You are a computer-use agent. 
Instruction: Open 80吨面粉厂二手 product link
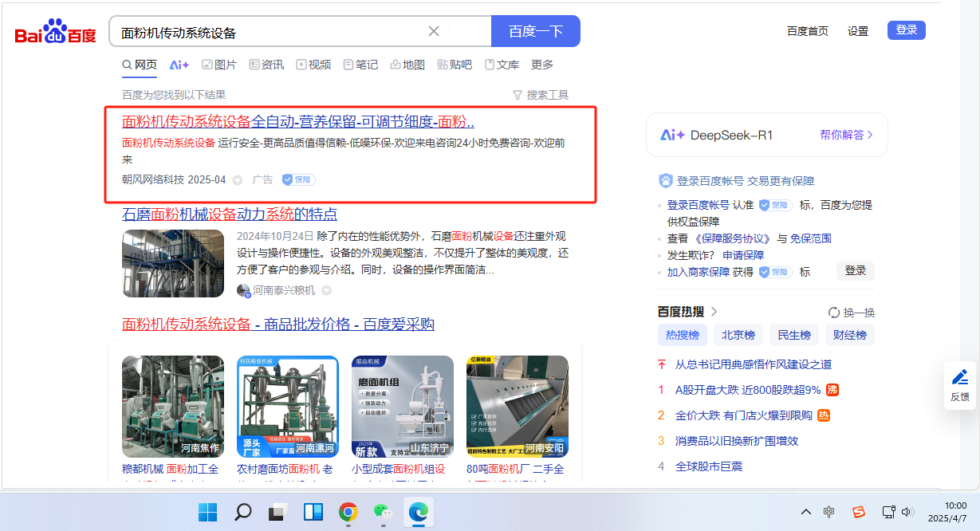click(x=515, y=470)
